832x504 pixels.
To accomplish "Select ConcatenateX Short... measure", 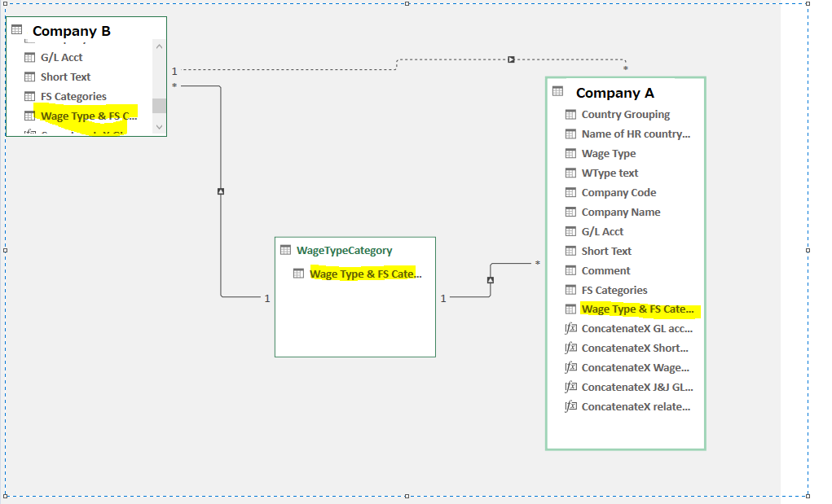I will [x=635, y=348].
